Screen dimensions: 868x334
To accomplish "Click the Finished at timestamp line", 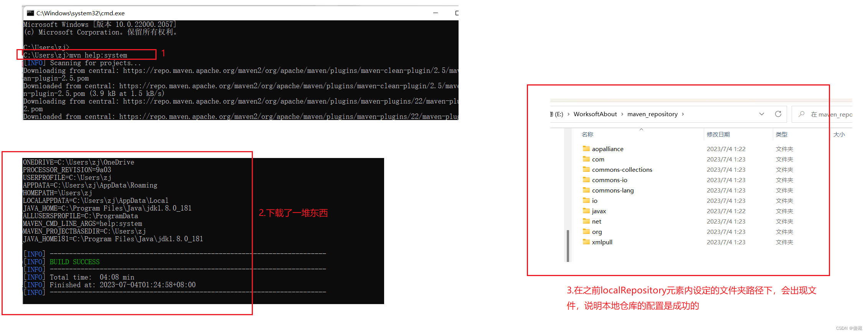I will pyautogui.click(x=109, y=285).
